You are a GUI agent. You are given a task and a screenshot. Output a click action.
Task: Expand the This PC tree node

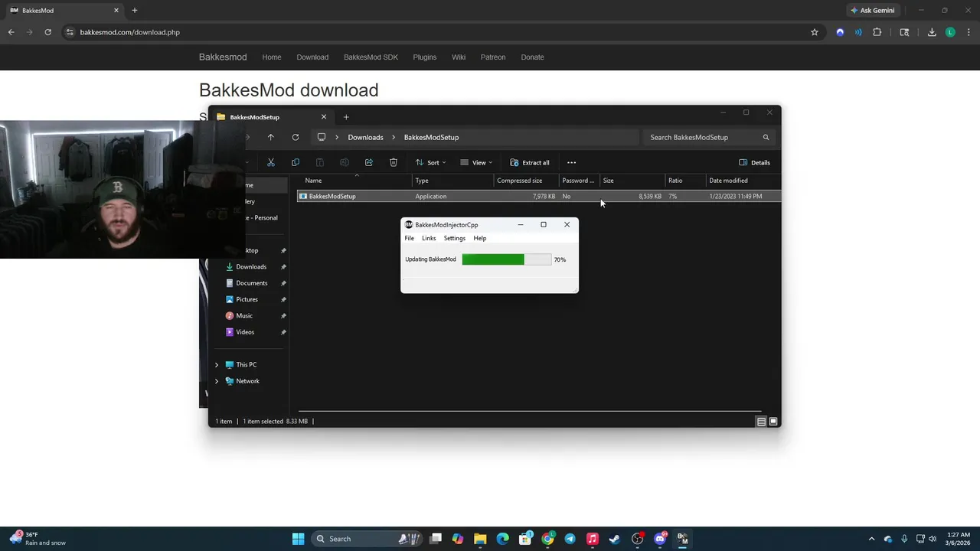click(217, 365)
